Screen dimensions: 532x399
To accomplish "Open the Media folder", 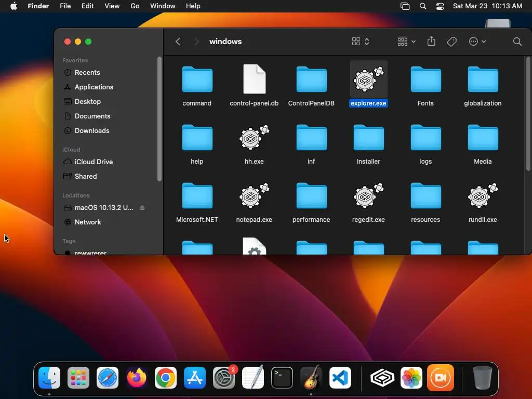I will (x=483, y=137).
